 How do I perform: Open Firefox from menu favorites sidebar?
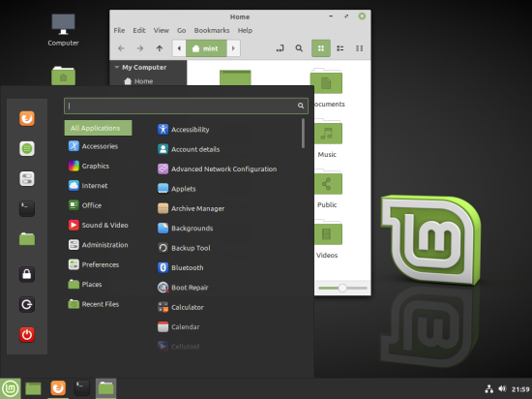point(27,118)
